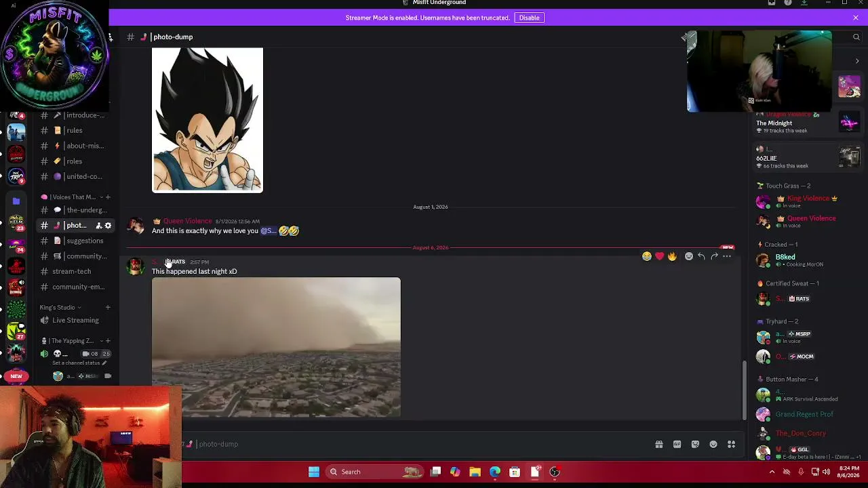Open Task View on the taskbar
Image resolution: width=868 pixels, height=488 pixels.
pos(435,472)
